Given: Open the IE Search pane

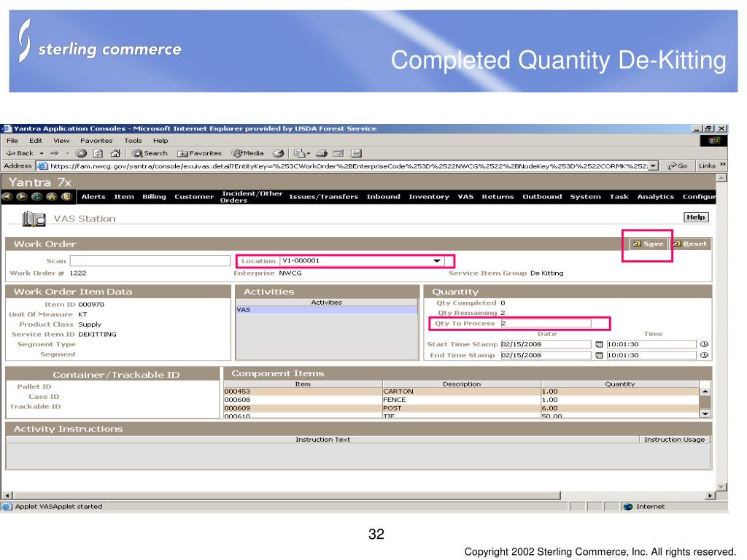Looking at the screenshot, I should coord(150,153).
